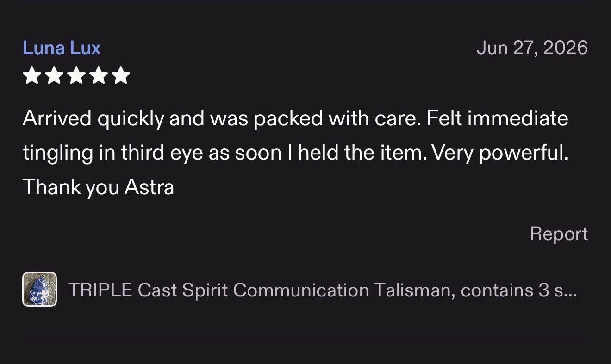Expand truncated product title at ellipsis

pyautogui.click(x=571, y=290)
